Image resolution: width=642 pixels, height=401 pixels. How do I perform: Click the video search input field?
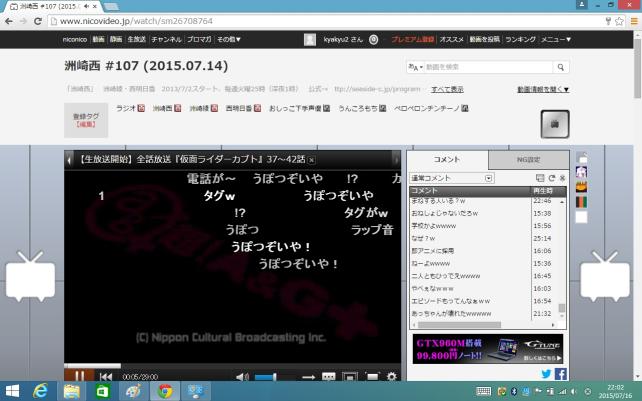[x=488, y=67]
